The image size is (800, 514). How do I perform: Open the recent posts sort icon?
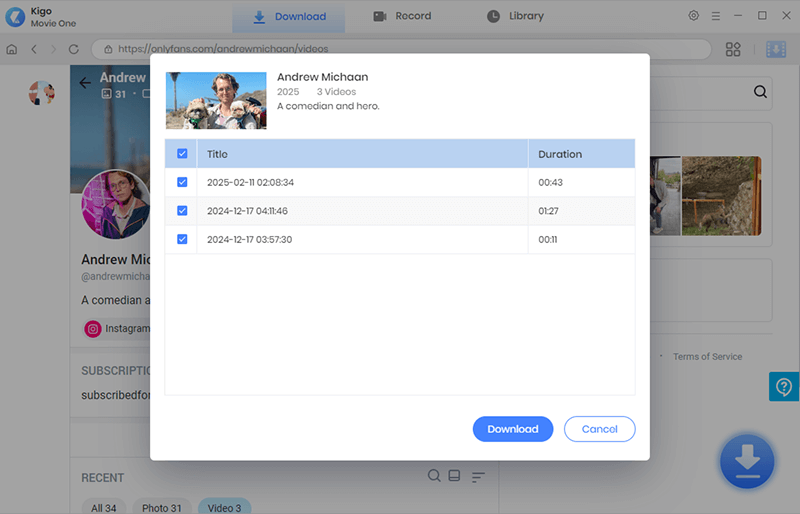[x=478, y=477]
